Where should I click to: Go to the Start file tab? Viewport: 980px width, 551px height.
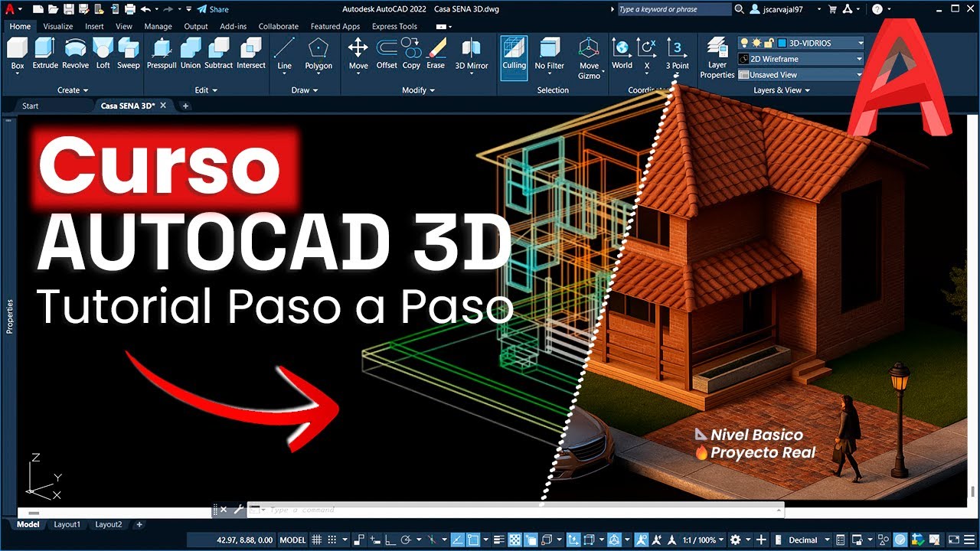click(x=31, y=106)
